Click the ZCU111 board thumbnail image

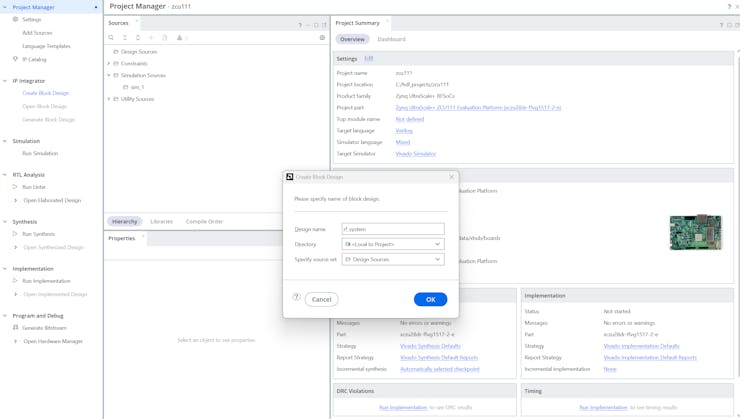(695, 232)
